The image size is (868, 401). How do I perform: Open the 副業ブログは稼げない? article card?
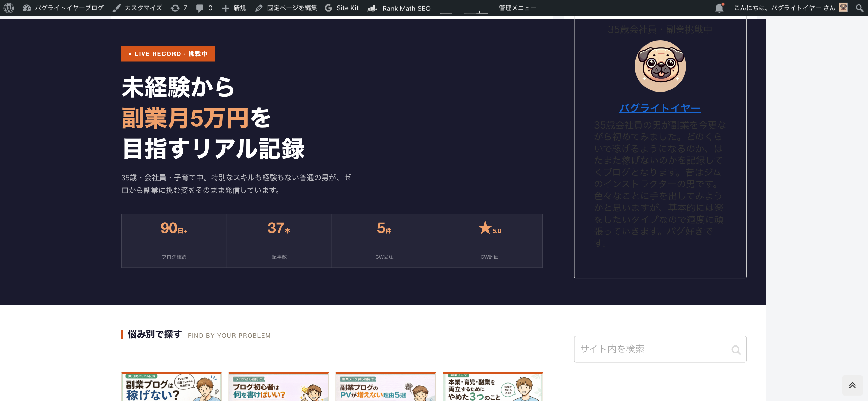click(171, 387)
